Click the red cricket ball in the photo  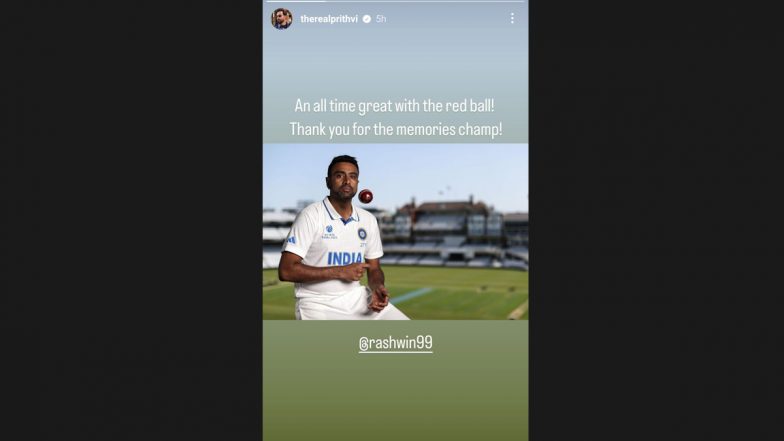tap(366, 196)
